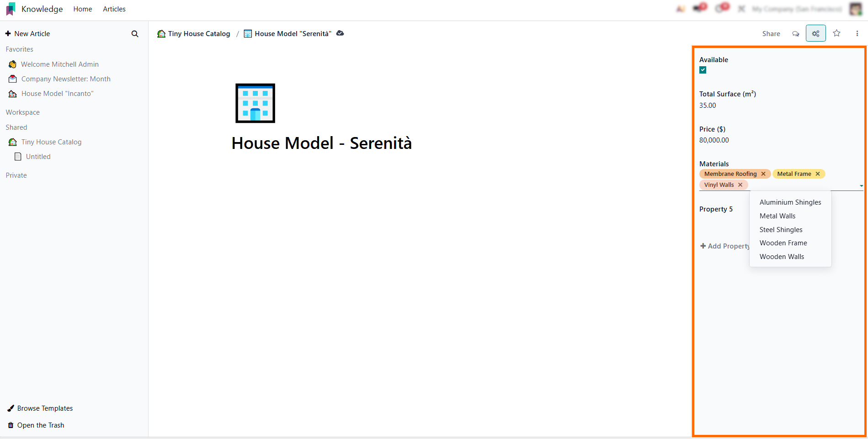868x439 pixels.
Task: Select Aluminium Shingles from materials dropdown
Action: 790,202
